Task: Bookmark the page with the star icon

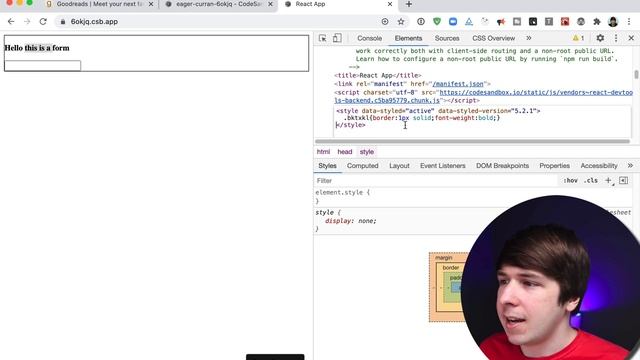Action: (401, 22)
